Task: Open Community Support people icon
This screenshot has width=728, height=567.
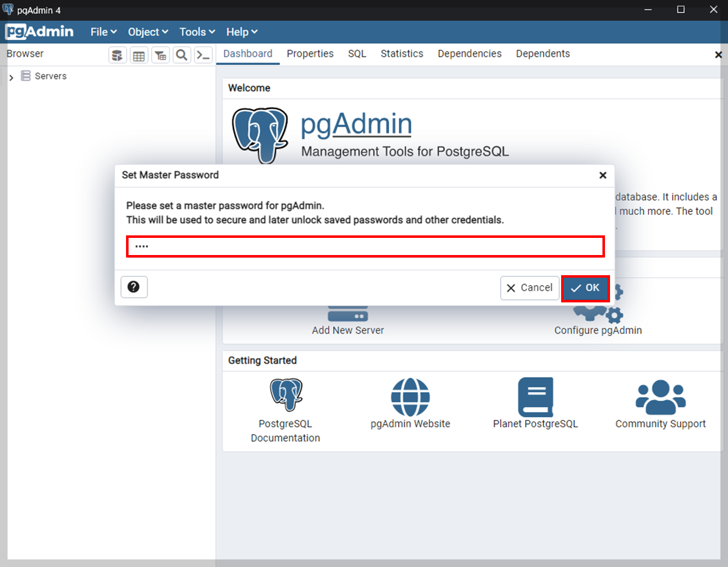Action: pos(660,397)
